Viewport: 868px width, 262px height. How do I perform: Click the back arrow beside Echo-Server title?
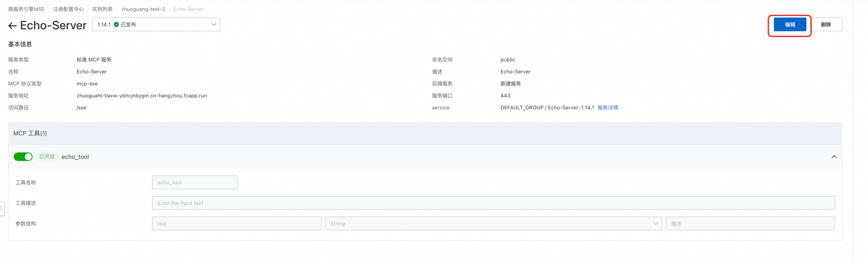pyautogui.click(x=12, y=26)
